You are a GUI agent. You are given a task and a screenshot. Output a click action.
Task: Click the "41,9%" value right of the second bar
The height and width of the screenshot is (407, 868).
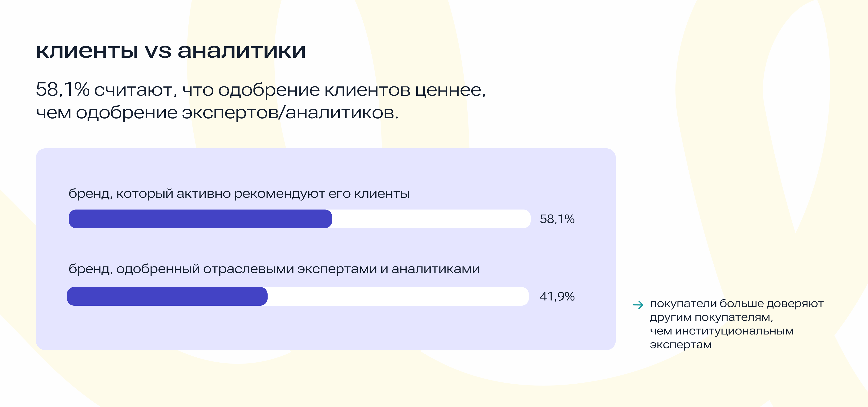tap(557, 297)
